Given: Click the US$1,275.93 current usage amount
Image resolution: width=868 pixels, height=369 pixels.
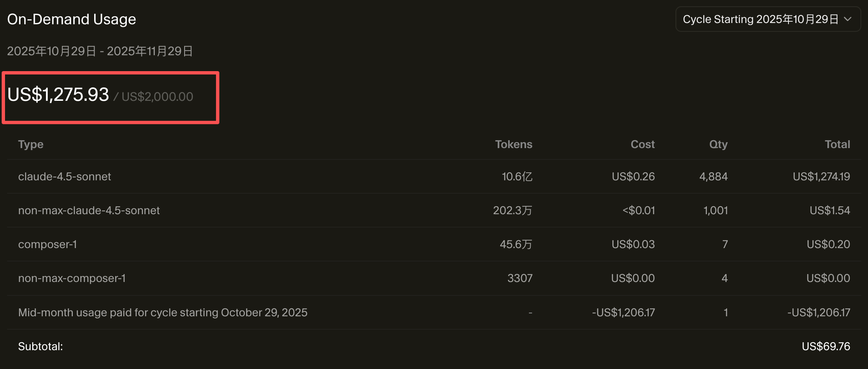Looking at the screenshot, I should coord(58,95).
